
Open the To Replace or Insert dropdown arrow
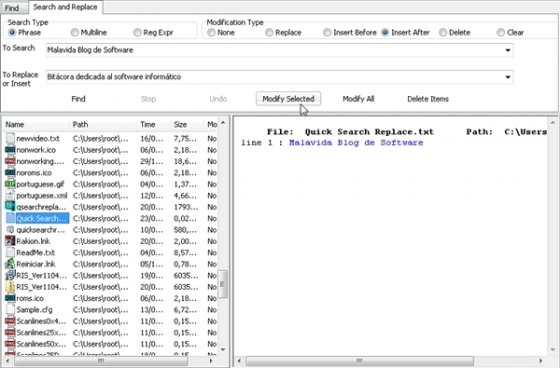click(508, 77)
